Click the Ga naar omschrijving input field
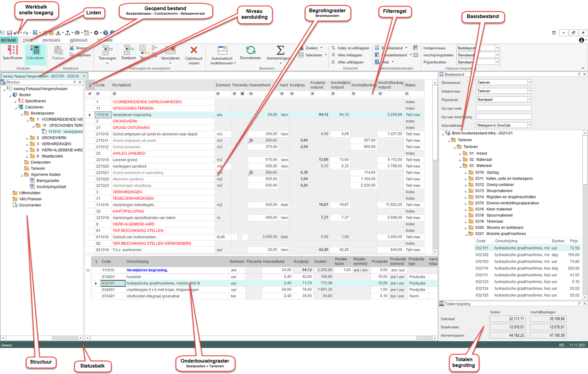 pos(503,117)
